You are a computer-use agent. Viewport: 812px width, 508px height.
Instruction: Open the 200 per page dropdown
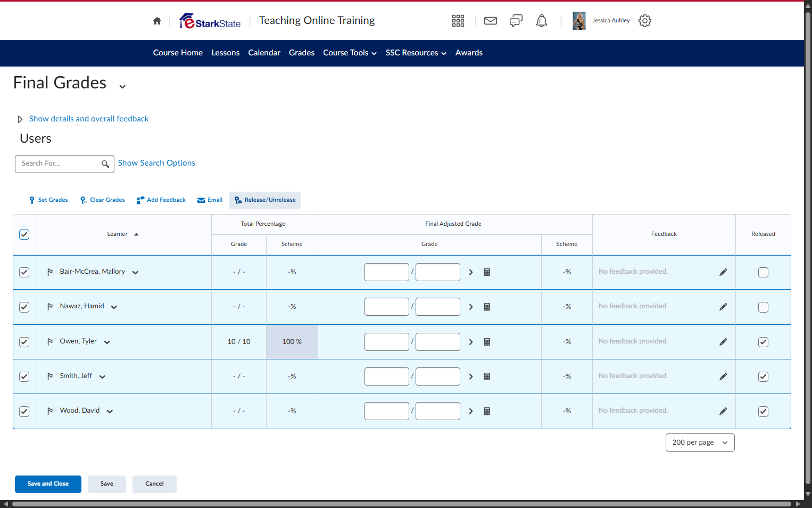click(700, 443)
